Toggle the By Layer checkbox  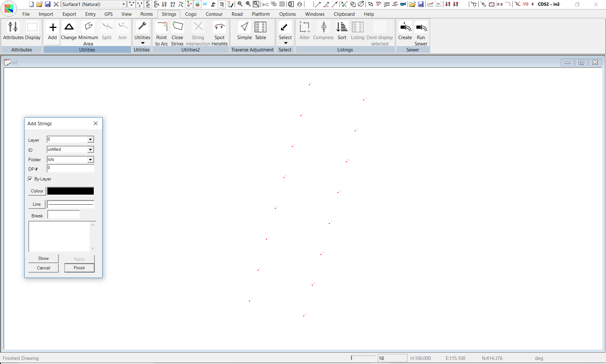(30, 179)
